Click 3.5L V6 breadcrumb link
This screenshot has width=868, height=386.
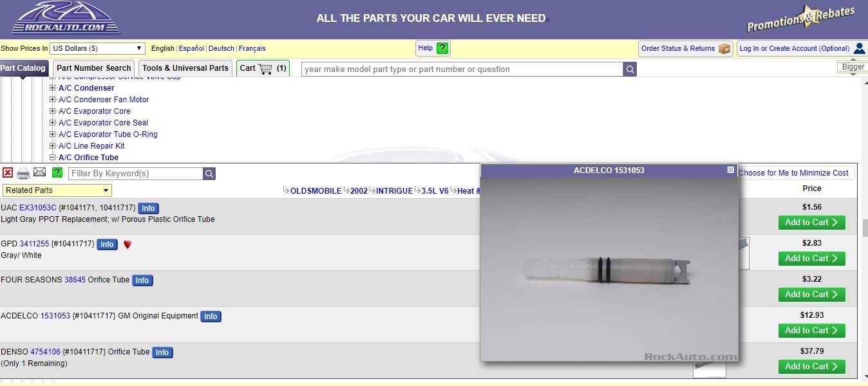click(435, 191)
